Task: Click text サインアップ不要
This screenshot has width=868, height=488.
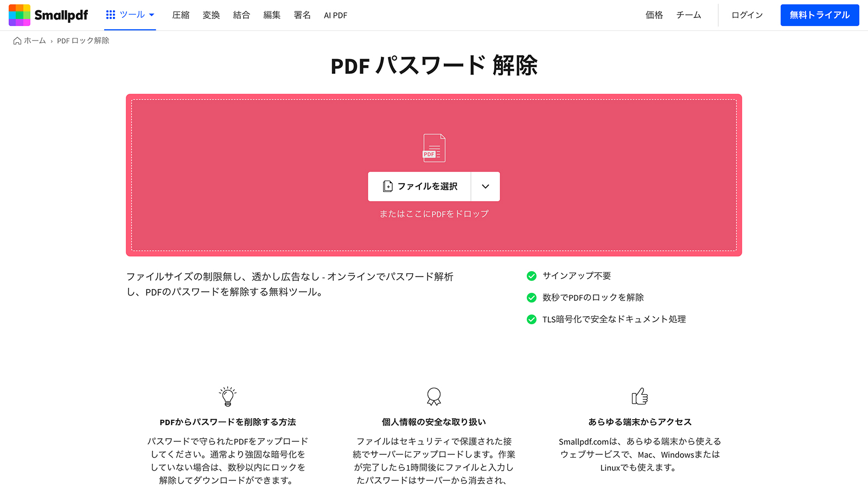Action: pos(577,276)
